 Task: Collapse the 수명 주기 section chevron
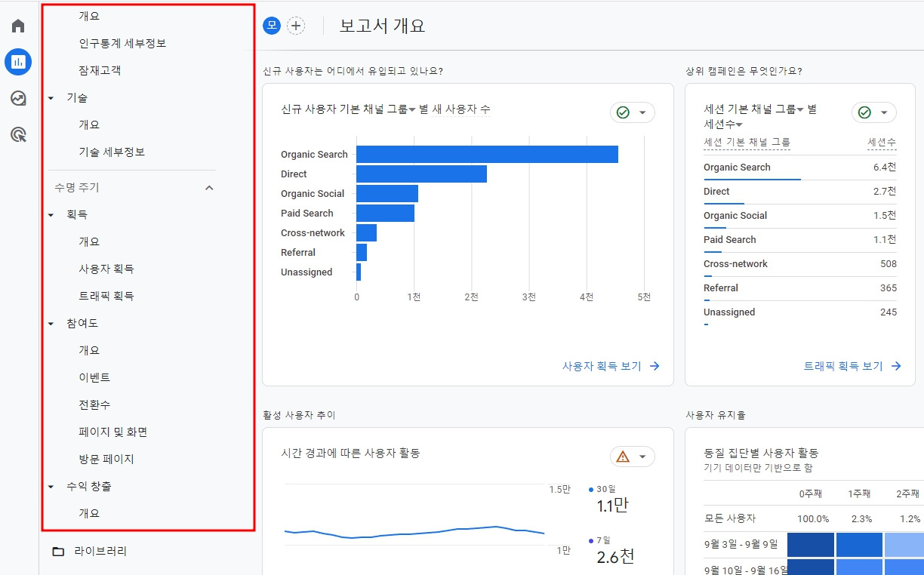210,187
